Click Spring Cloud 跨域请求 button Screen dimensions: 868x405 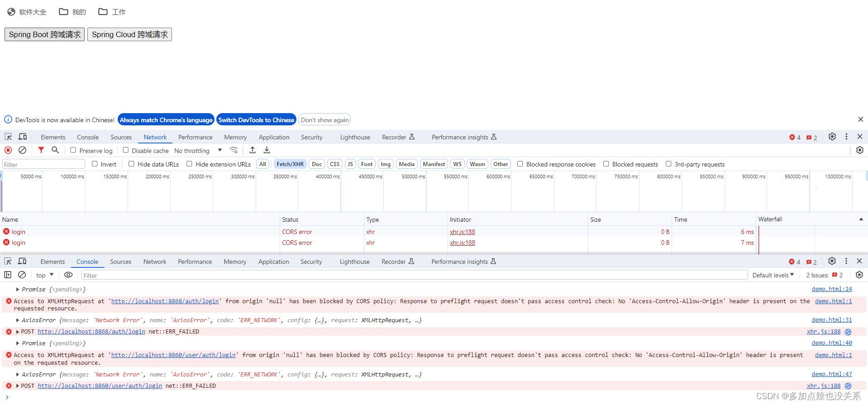pos(130,34)
